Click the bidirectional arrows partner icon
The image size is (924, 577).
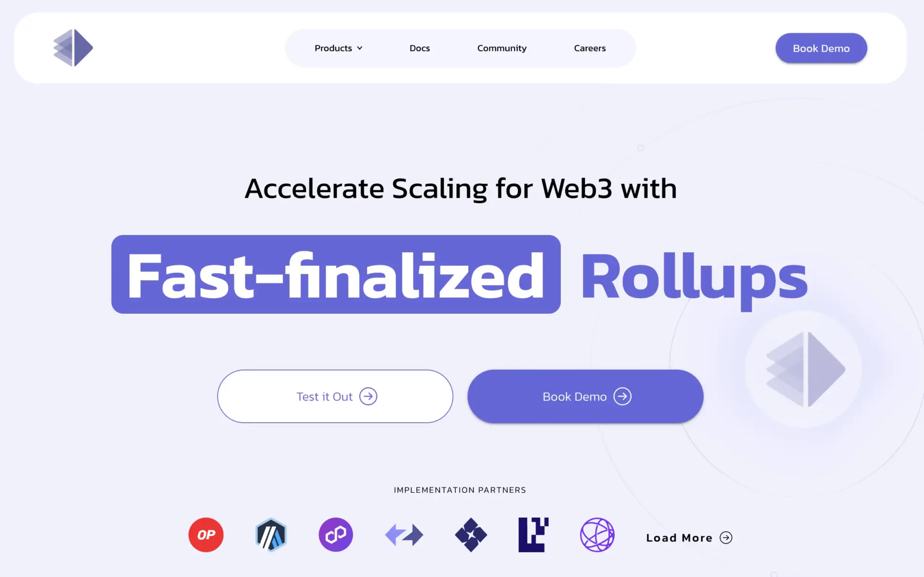[x=405, y=535]
